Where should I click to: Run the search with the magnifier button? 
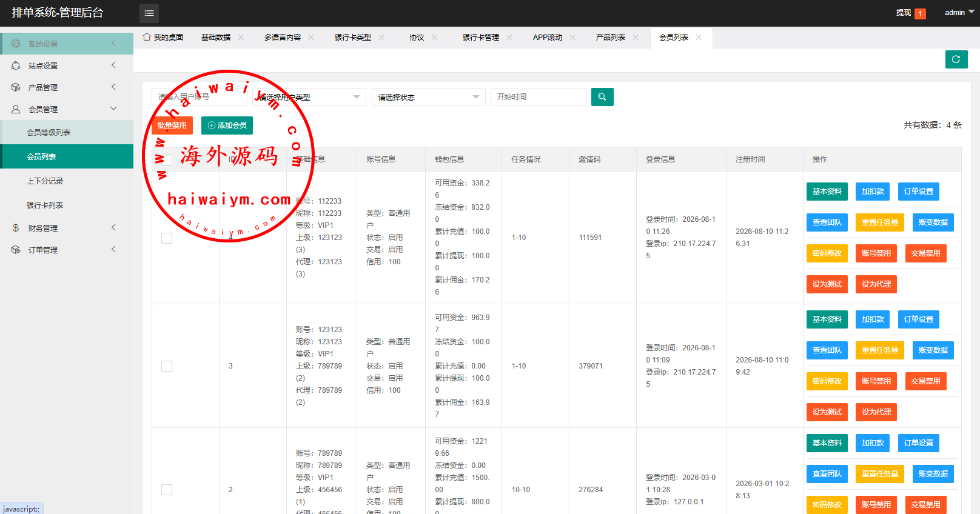(602, 97)
